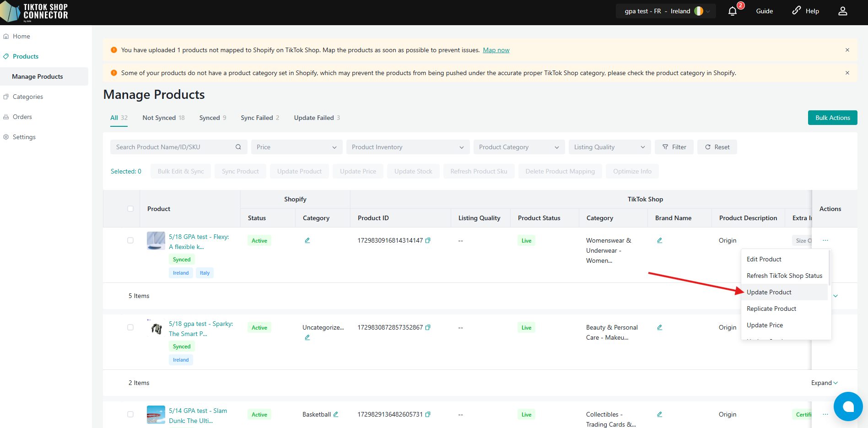868x428 pixels.
Task: Click into the Search Product Name/ID/SKU field
Action: pyautogui.click(x=179, y=147)
